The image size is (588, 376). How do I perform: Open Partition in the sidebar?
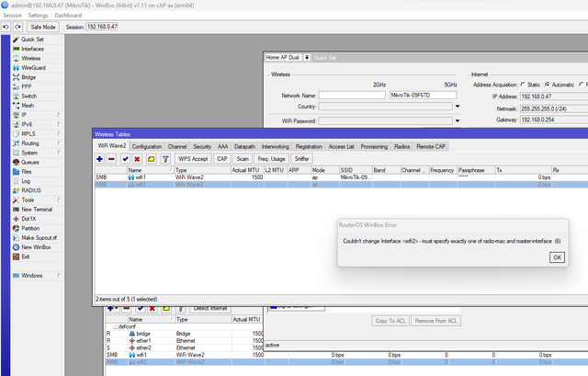30,228
